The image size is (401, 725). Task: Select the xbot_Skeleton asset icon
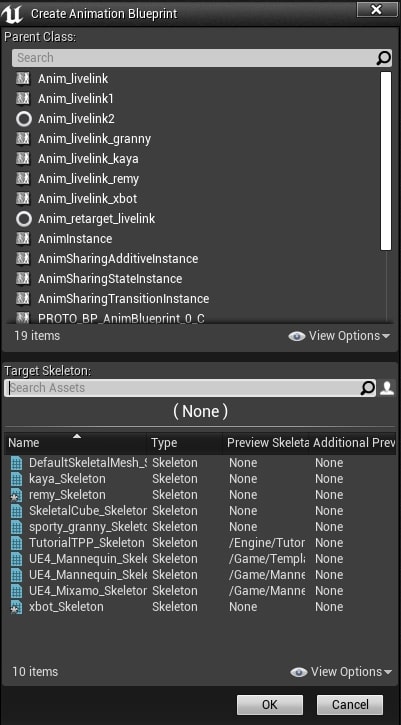pos(17,607)
